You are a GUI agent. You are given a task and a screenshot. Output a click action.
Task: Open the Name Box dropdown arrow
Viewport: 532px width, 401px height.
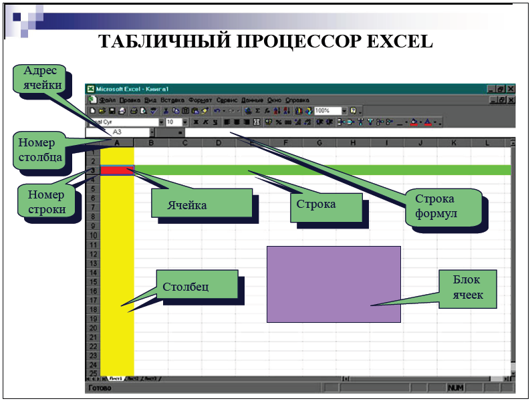pyautogui.click(x=152, y=132)
